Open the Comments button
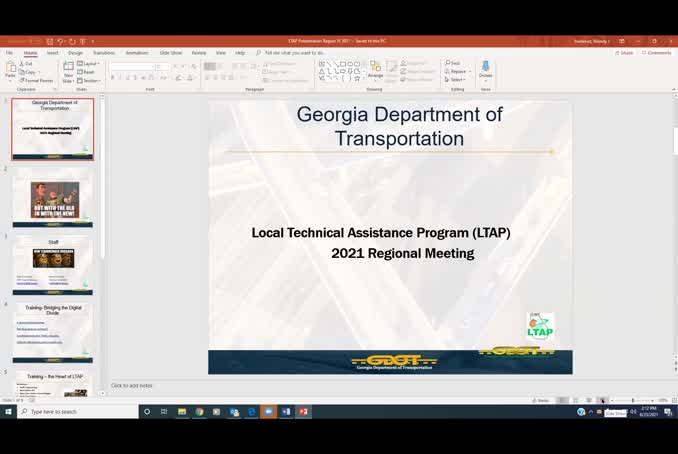This screenshot has height=454, width=678. coord(656,53)
